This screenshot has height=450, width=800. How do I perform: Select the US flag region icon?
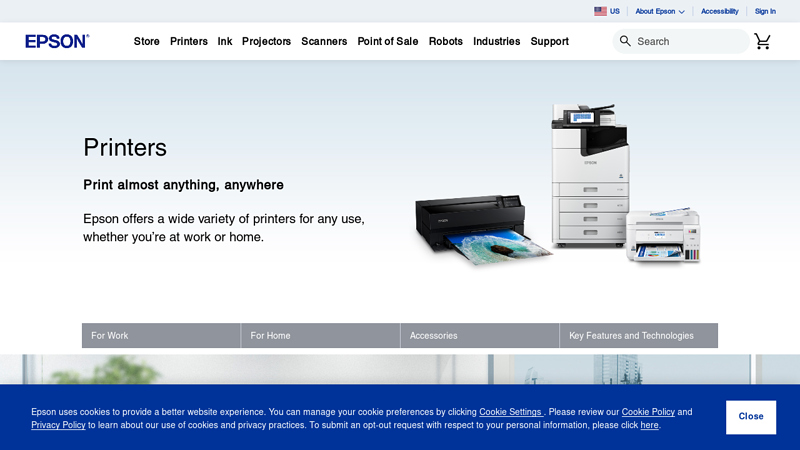tap(600, 11)
